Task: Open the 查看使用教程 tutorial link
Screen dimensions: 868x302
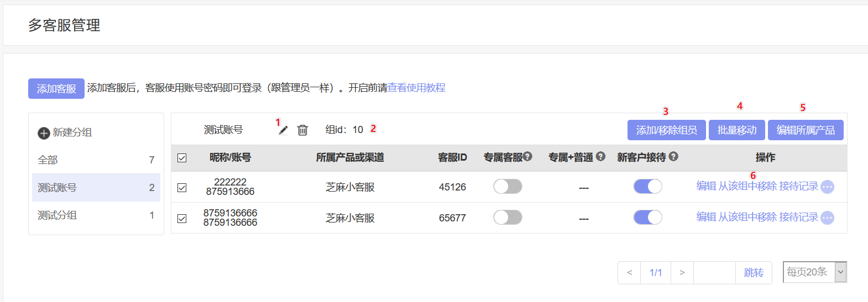Action: tap(416, 88)
